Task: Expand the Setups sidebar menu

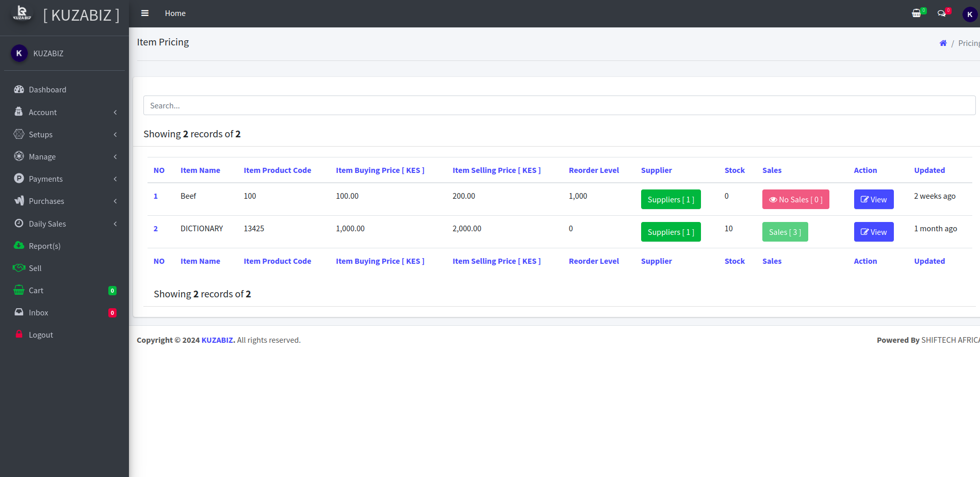Action: click(x=41, y=135)
